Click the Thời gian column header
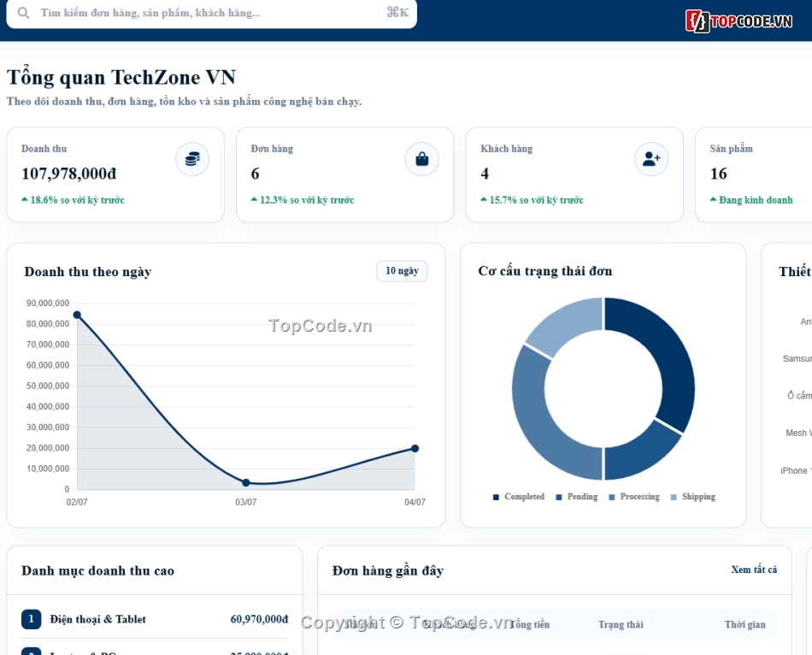This screenshot has width=812, height=655. point(744,624)
